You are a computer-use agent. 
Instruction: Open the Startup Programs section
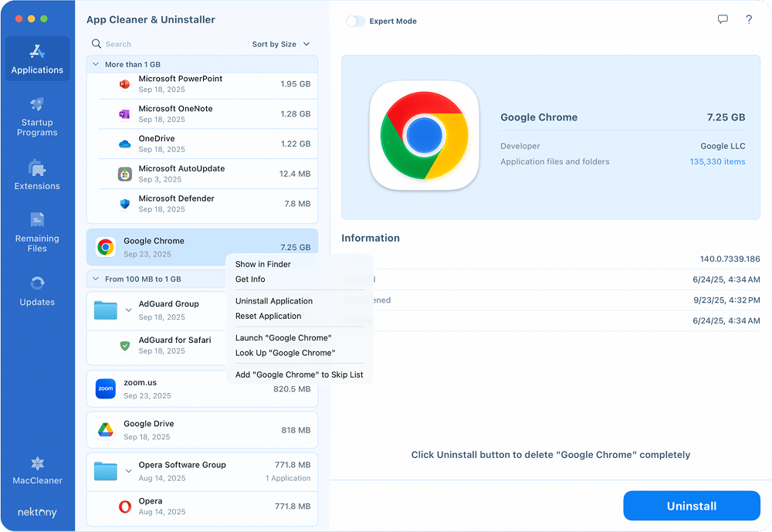click(37, 116)
